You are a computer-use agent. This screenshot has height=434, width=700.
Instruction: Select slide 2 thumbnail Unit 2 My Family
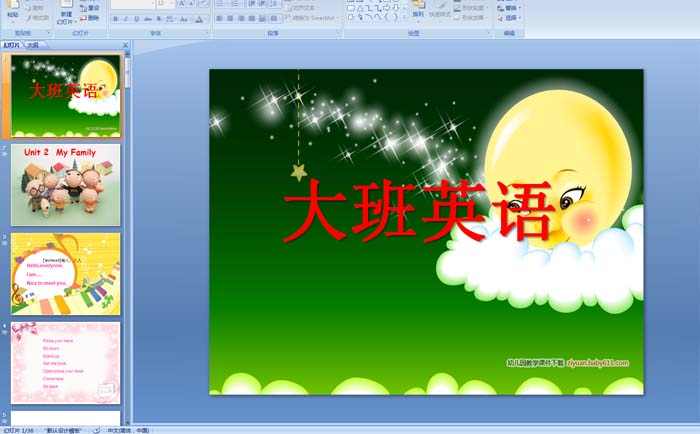pos(66,185)
